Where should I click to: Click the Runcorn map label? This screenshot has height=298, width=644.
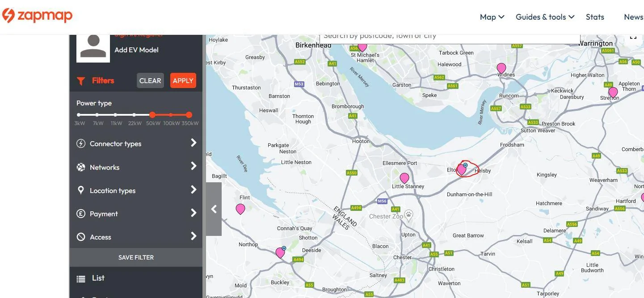point(509,96)
